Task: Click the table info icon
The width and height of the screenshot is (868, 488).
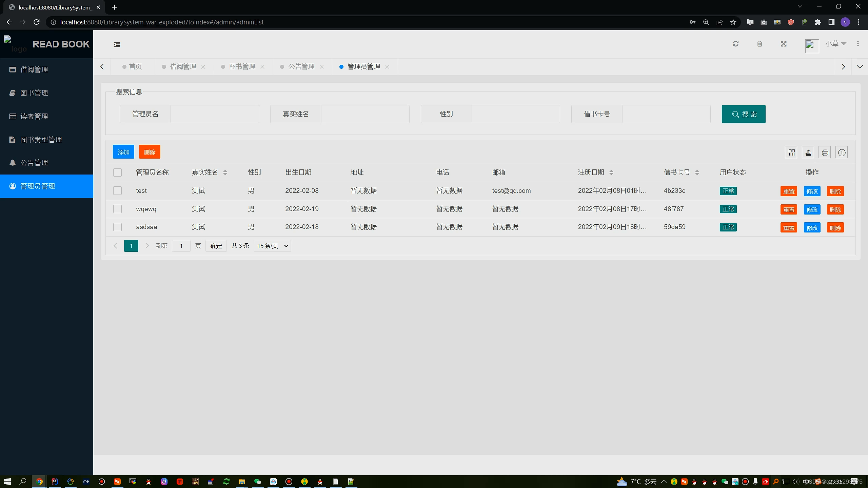Action: [842, 152]
